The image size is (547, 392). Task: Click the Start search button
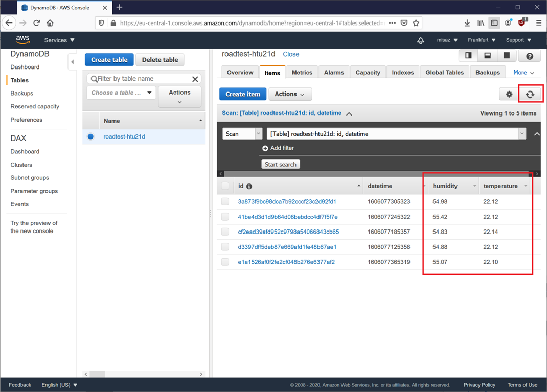281,164
